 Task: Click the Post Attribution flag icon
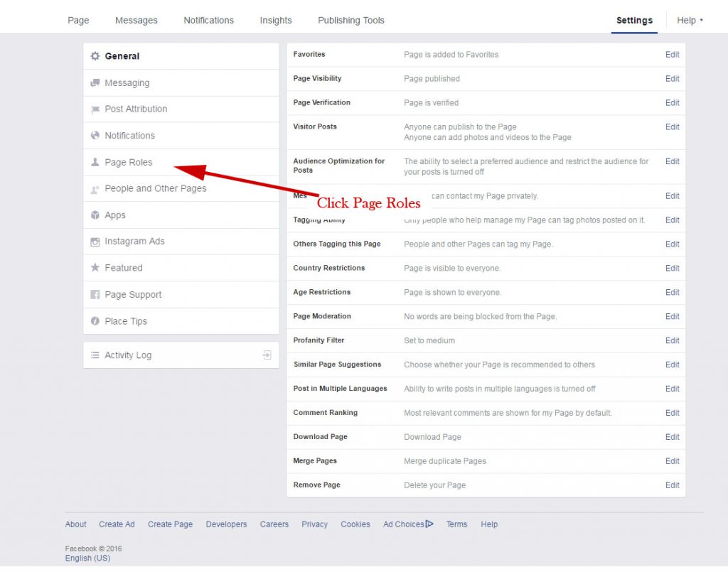pyautogui.click(x=95, y=109)
